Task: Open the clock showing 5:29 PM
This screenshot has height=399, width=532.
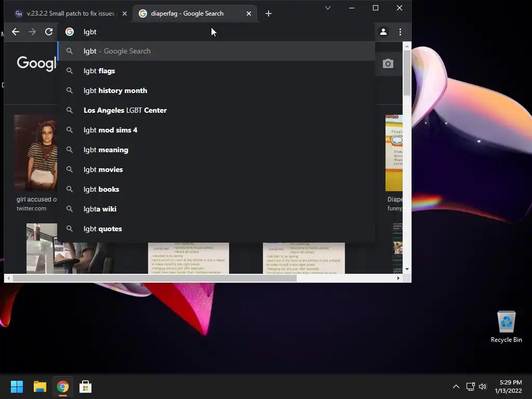Action: click(x=508, y=387)
